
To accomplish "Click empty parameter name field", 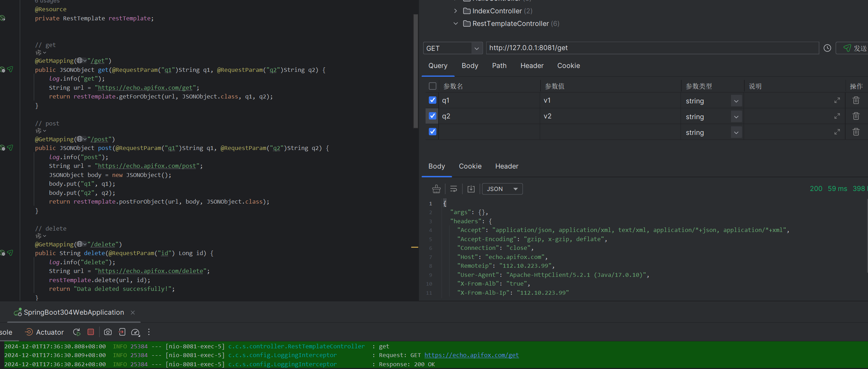I will click(x=489, y=132).
